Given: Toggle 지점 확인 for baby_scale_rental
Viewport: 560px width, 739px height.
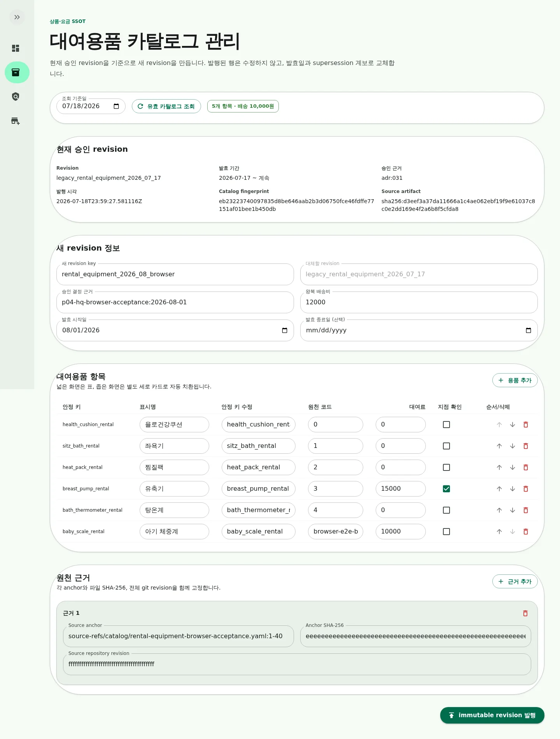Looking at the screenshot, I should tap(446, 532).
